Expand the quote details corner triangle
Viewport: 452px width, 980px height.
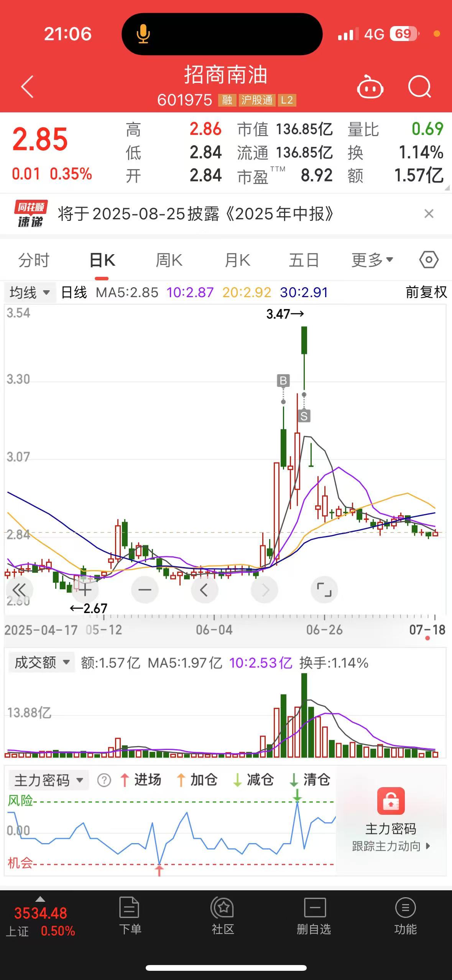(x=447, y=187)
